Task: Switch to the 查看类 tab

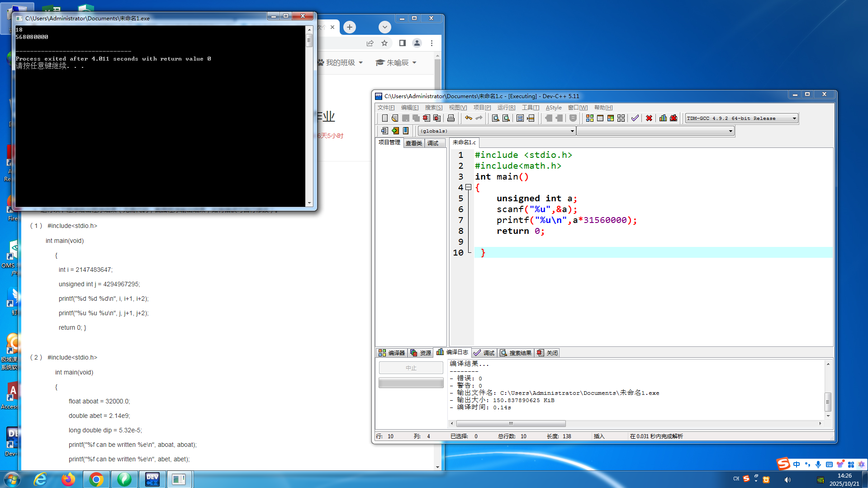Action: (413, 143)
